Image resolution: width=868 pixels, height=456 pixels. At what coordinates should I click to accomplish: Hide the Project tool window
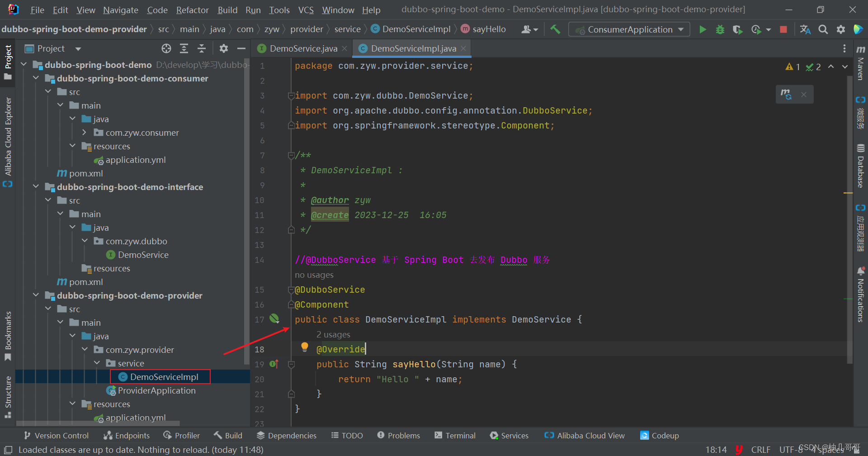pyautogui.click(x=241, y=48)
